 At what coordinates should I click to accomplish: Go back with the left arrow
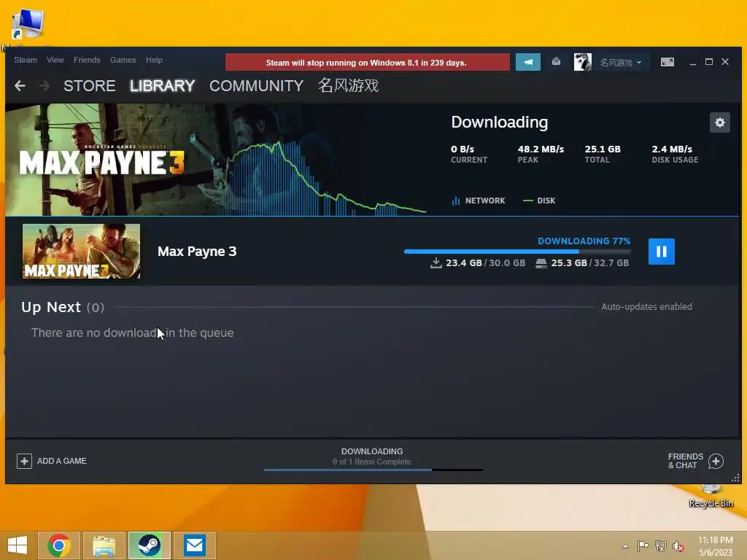[20, 86]
